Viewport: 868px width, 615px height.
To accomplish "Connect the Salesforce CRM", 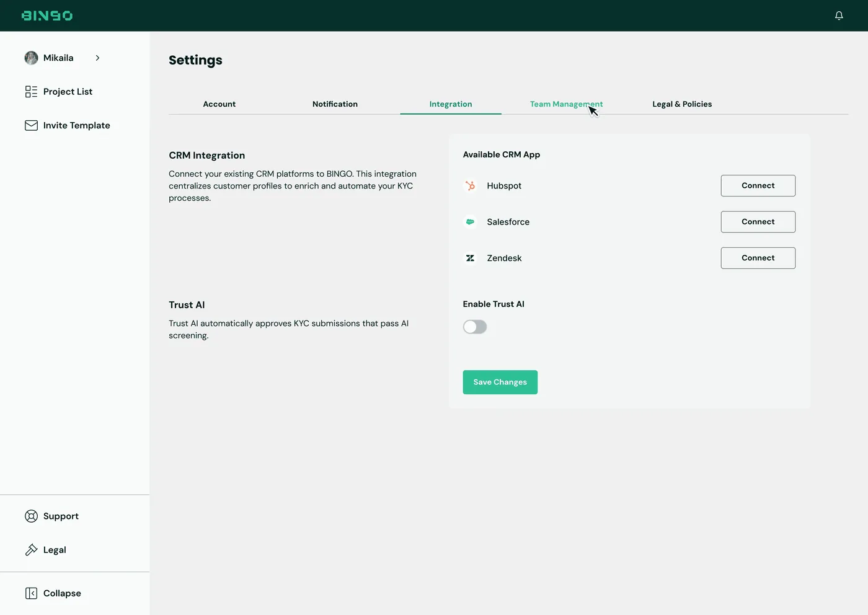I will pyautogui.click(x=758, y=222).
